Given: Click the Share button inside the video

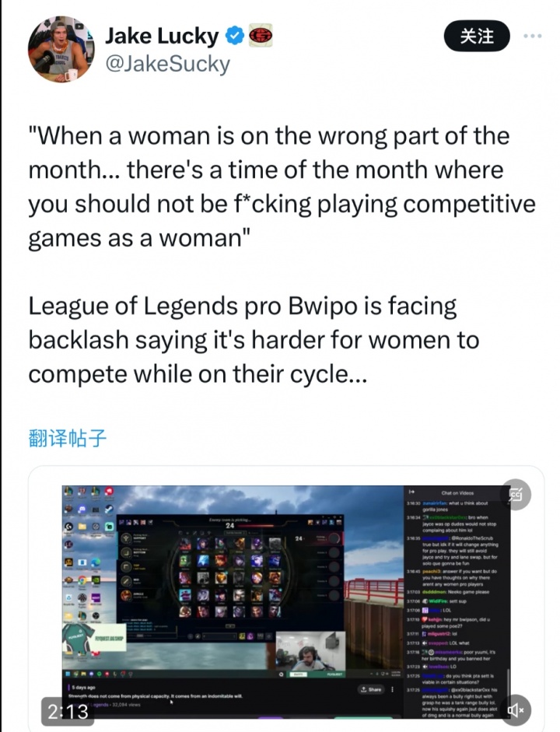Looking at the screenshot, I should point(371,689).
